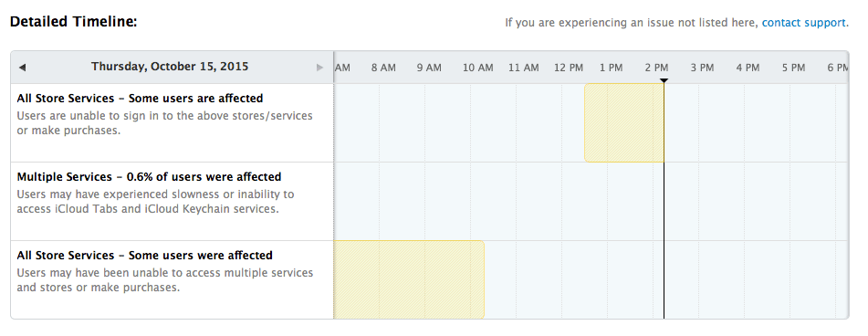Click 'Thursday, October 15, 2015' date heading

170,67
